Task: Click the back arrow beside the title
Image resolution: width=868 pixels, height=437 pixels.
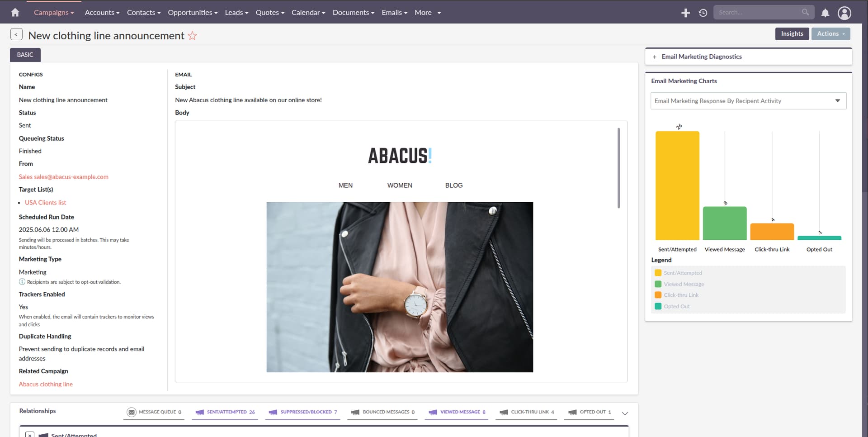Action: 16,34
